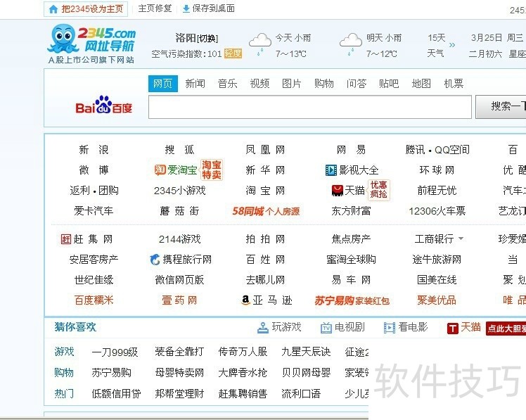This screenshot has height=420, width=526.
Task: Open the 58同城 个人房源 link
Action: tap(266, 211)
